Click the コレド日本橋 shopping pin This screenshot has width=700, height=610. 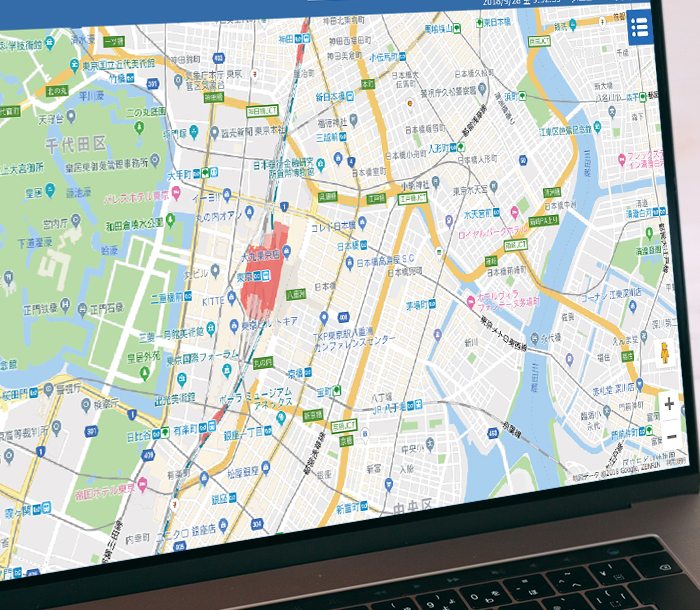(x=362, y=222)
